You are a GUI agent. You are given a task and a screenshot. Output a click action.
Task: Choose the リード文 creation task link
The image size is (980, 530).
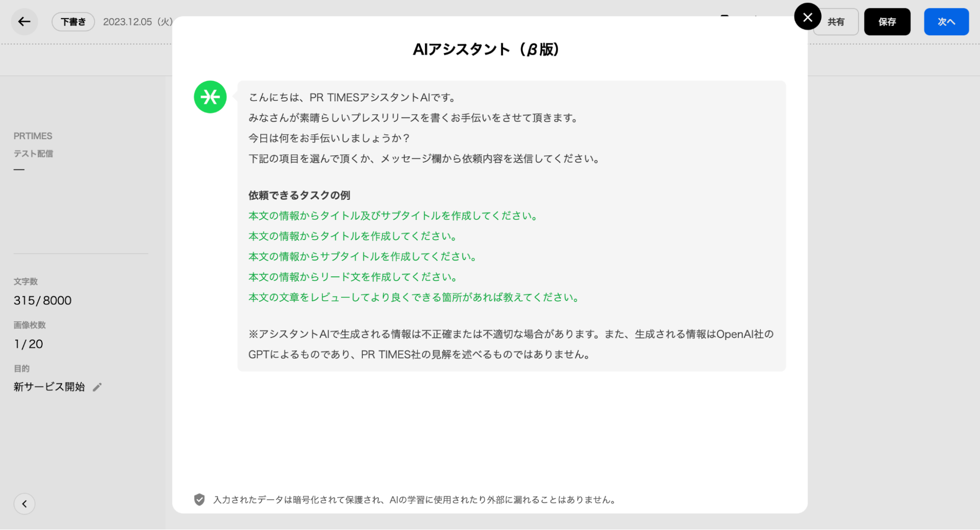pyautogui.click(x=352, y=277)
